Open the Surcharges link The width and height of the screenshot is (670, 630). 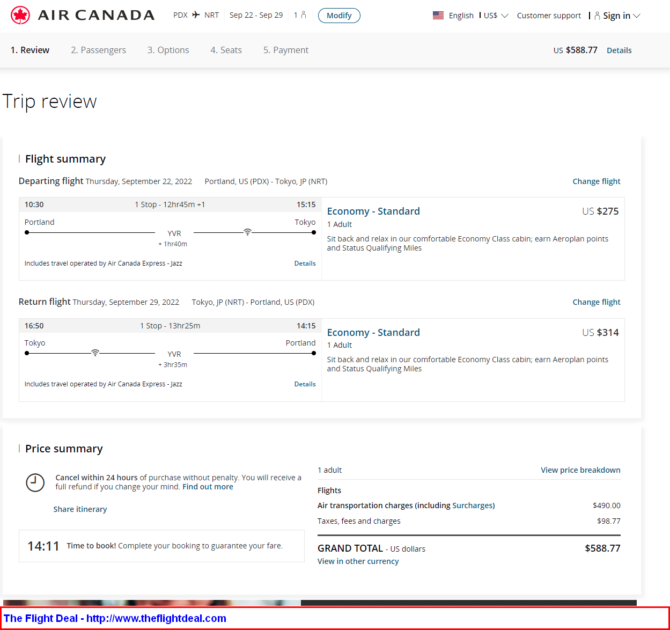[473, 506]
